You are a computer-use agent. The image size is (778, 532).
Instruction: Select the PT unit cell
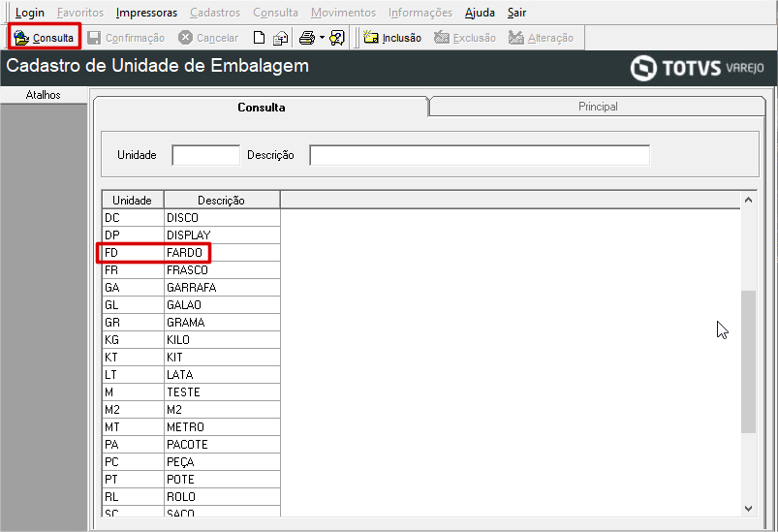tap(133, 480)
